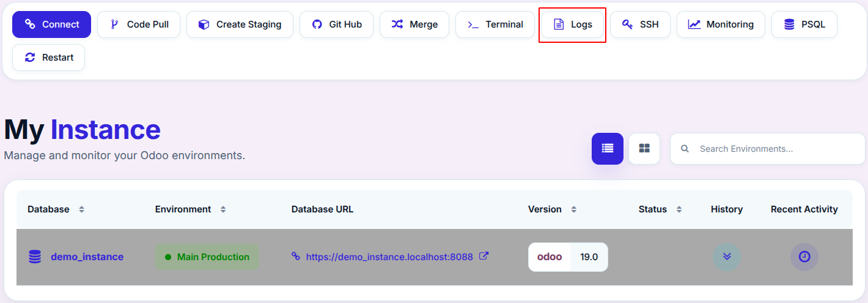
Task: Switch to list view
Action: pos(608,149)
